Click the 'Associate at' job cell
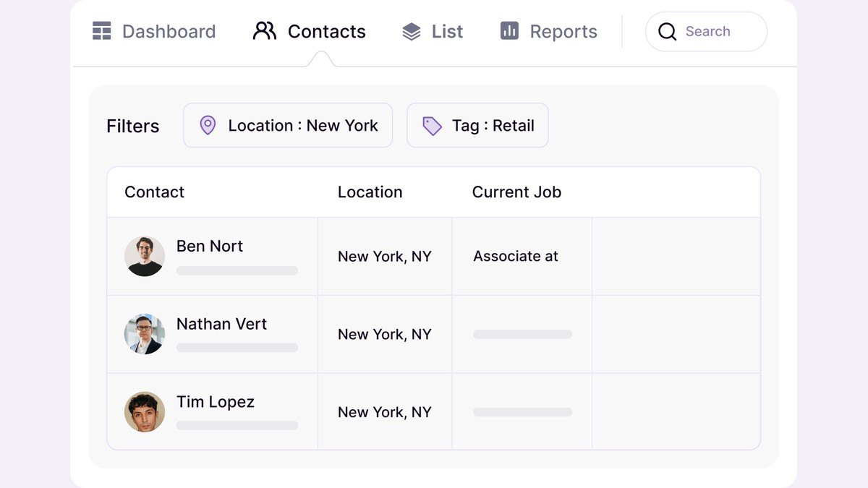This screenshot has width=868, height=488. pos(516,256)
